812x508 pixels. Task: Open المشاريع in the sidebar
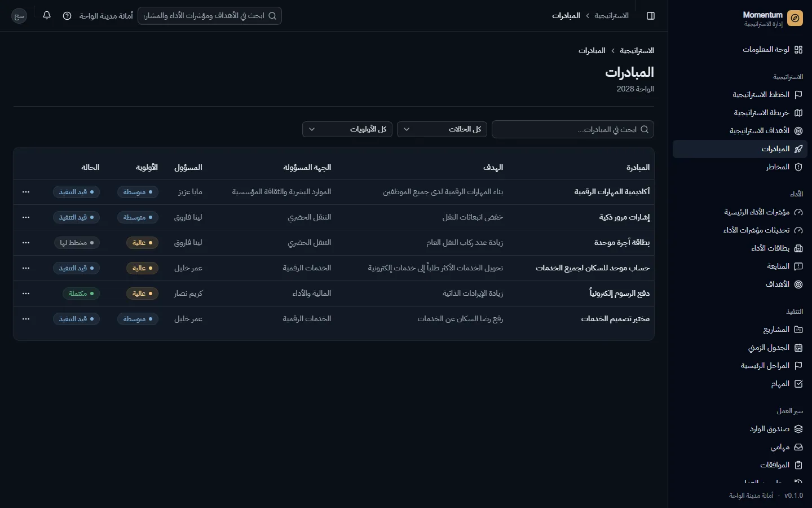[x=740, y=330]
